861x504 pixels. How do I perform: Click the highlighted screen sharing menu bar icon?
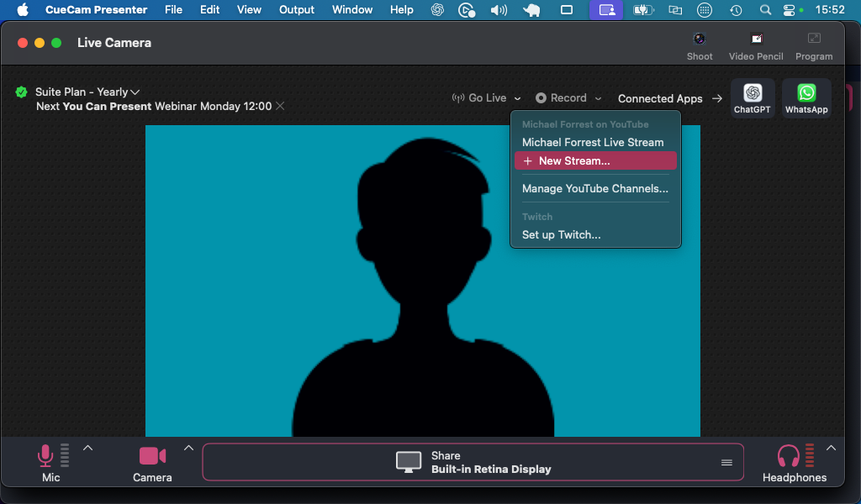(x=606, y=10)
